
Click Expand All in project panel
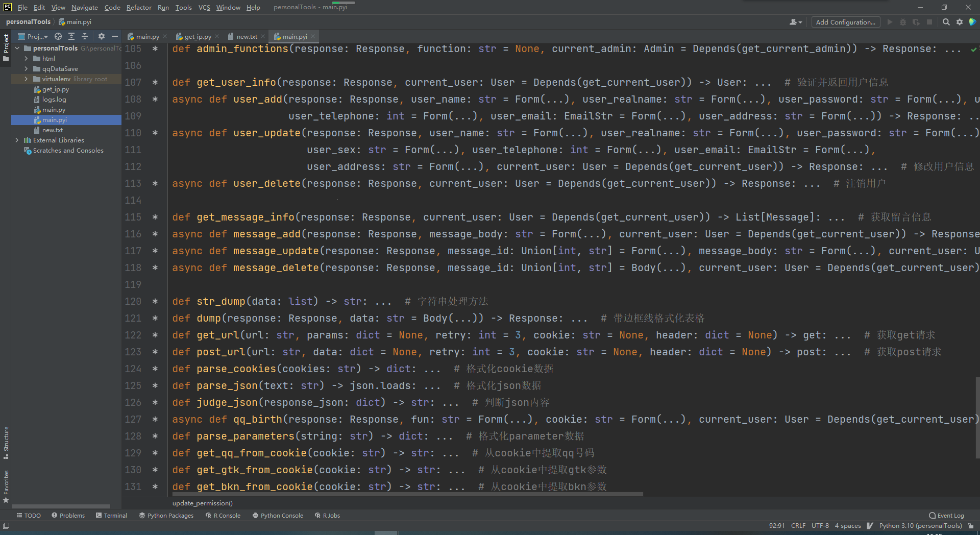[x=71, y=36]
